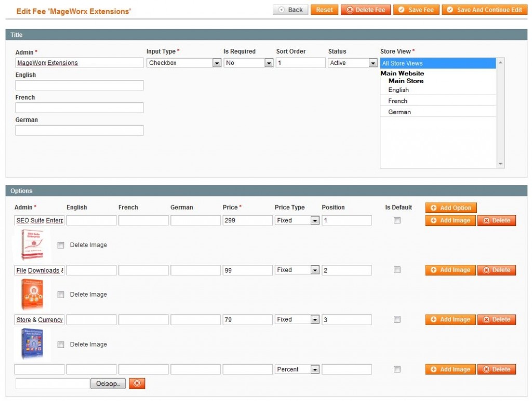Remove file upload with red X icon
The image size is (532, 401).
click(x=137, y=383)
